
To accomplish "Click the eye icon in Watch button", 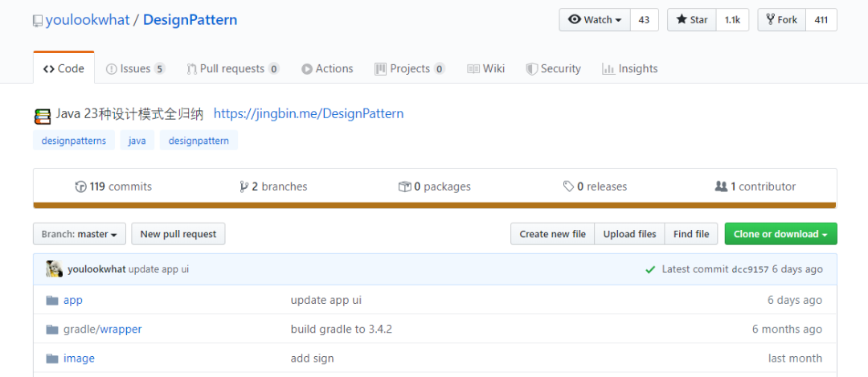I will tap(575, 19).
